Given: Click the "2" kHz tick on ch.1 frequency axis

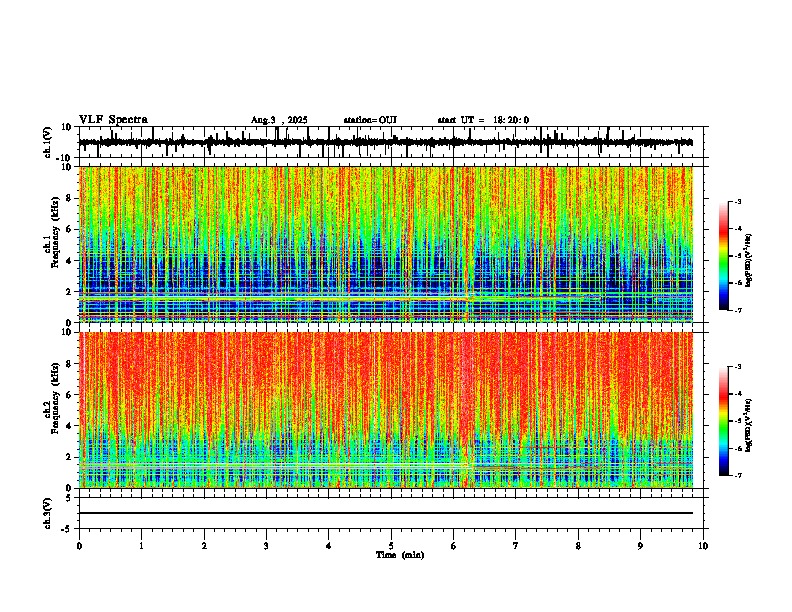Looking at the screenshot, I should [x=70, y=291].
